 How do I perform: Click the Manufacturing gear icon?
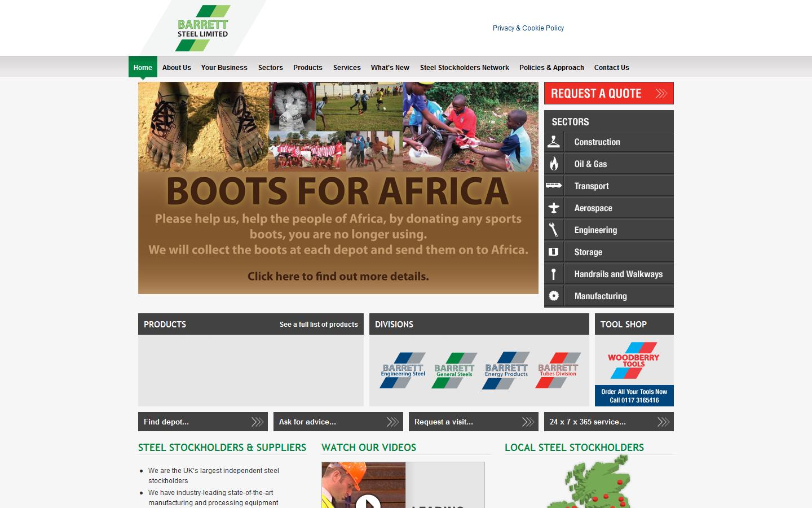click(554, 296)
